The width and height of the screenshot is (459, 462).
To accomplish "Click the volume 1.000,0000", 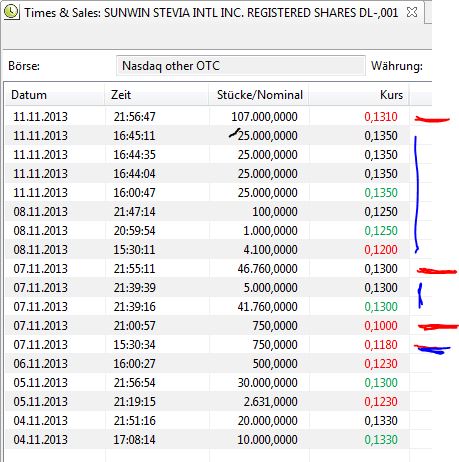I will (270, 231).
